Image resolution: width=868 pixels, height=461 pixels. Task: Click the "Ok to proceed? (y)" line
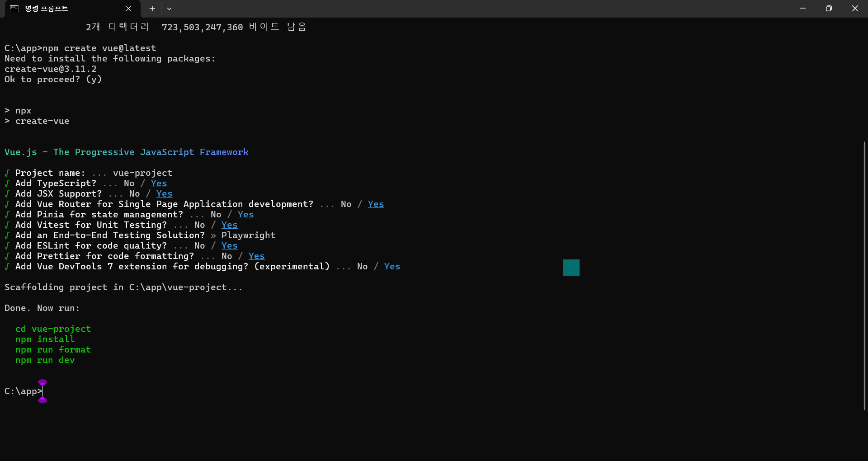point(53,79)
